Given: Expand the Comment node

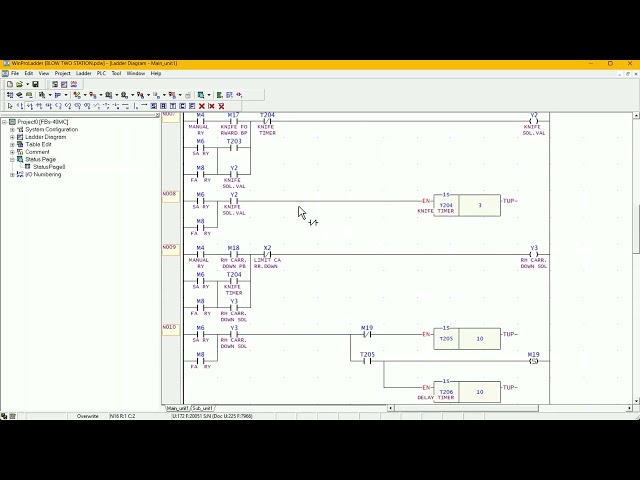Looking at the screenshot, I should [x=12, y=152].
